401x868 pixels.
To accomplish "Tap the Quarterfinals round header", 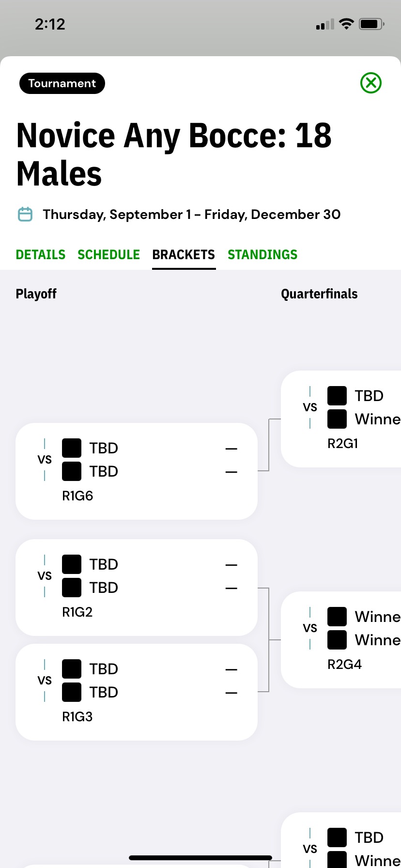I will point(319,294).
